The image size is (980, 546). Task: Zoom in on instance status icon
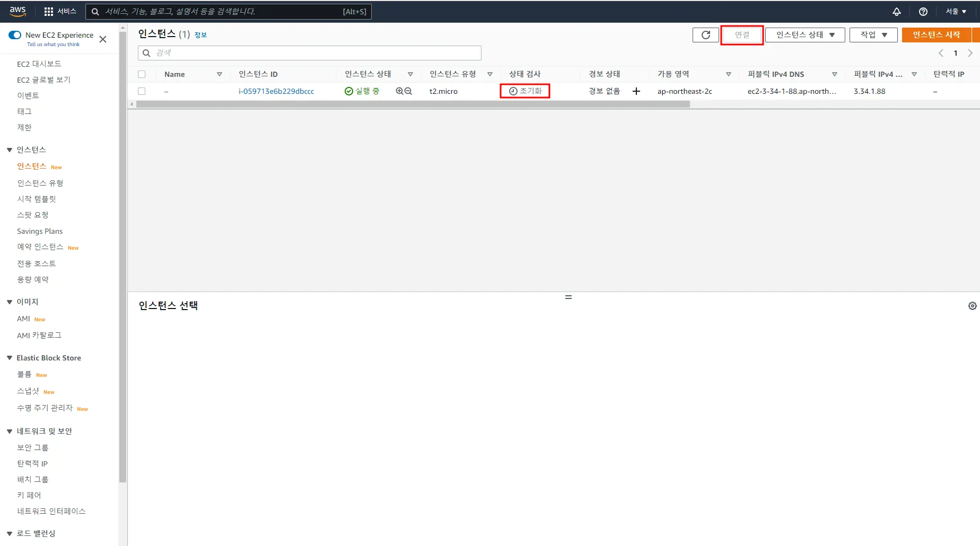point(399,91)
